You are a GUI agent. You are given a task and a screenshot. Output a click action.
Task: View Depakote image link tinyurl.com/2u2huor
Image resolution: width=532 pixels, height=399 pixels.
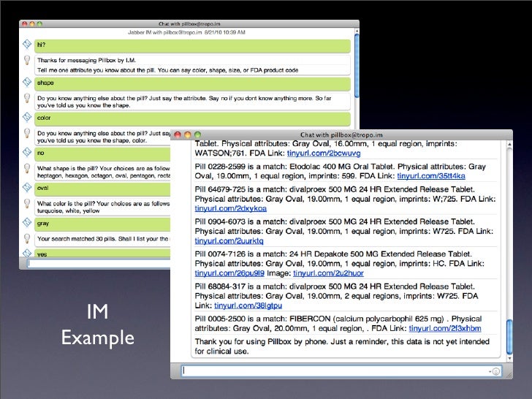pyautogui.click(x=328, y=273)
